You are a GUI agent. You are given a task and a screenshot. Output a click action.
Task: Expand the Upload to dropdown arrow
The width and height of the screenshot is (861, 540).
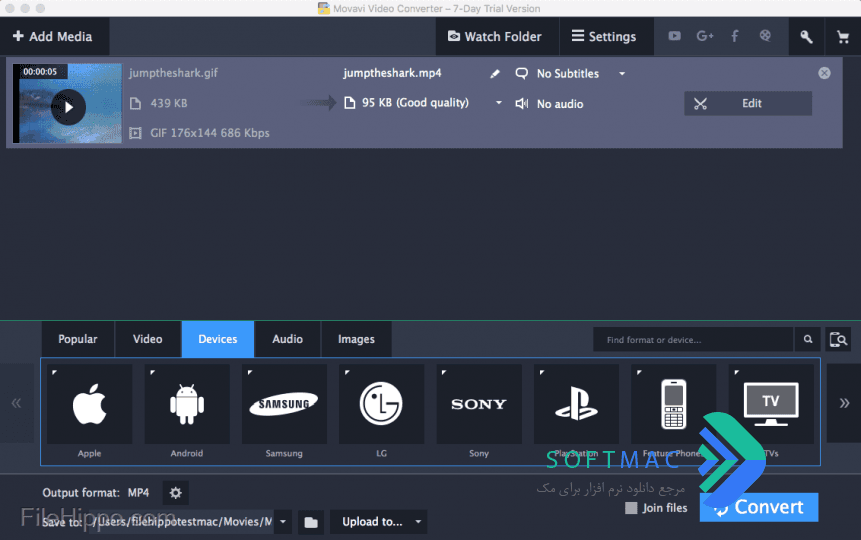click(x=418, y=522)
